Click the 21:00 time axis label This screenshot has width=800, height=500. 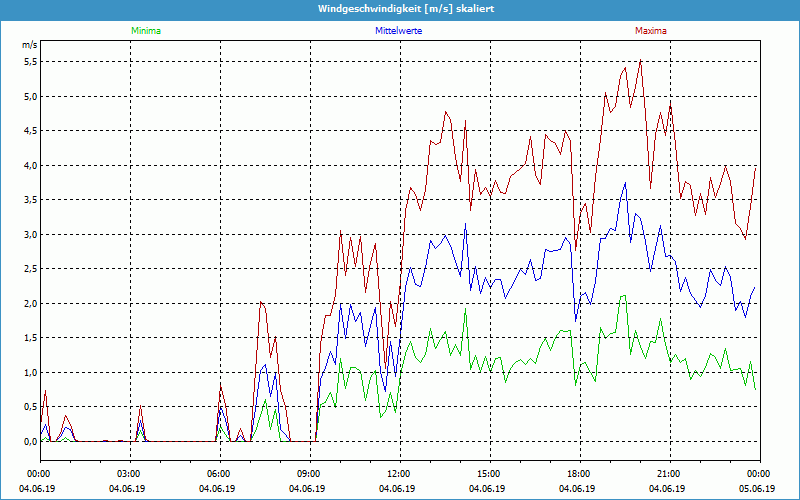pos(669,474)
